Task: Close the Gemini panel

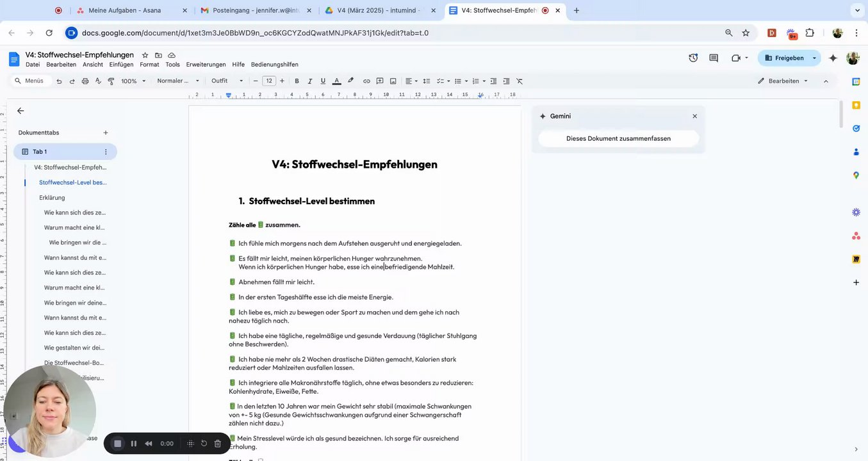Action: pos(694,117)
